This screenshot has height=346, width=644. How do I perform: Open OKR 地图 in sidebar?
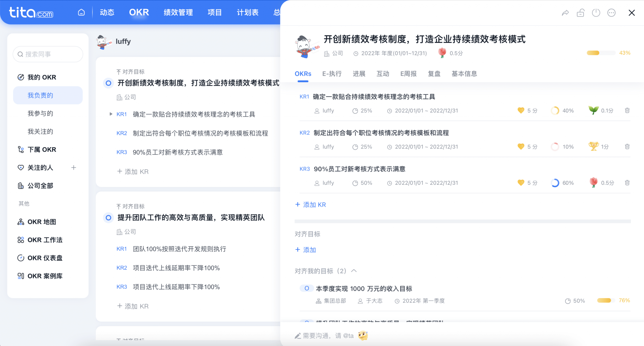click(42, 222)
